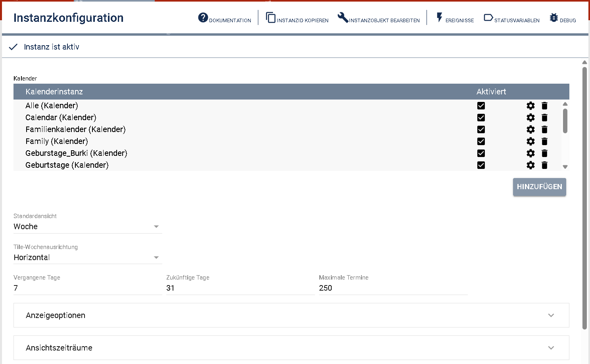Open settings gear for Calendar (Kalender)
Screen dimensions: 590x364
click(530, 118)
